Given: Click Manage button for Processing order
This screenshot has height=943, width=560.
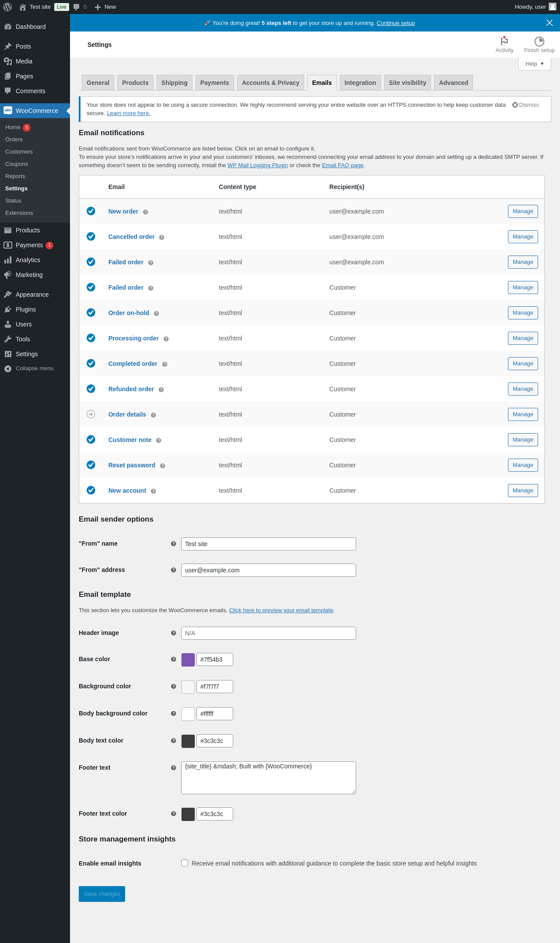Looking at the screenshot, I should coord(523,338).
